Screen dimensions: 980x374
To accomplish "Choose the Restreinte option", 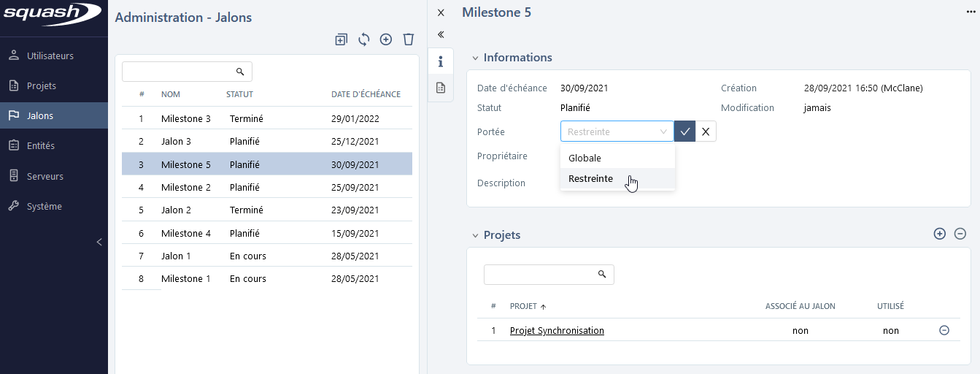I will tap(590, 179).
